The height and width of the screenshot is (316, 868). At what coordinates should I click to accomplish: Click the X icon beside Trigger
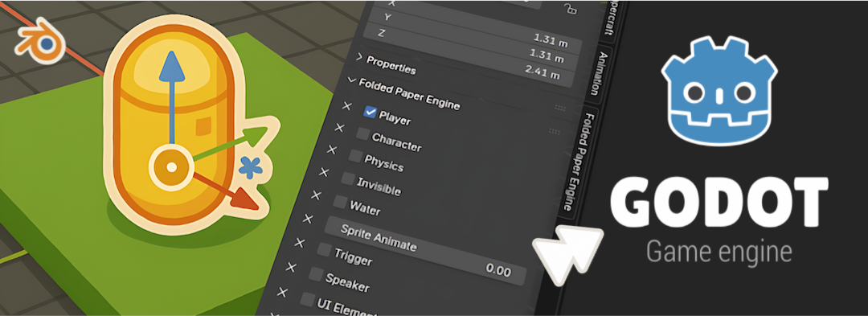300,242
